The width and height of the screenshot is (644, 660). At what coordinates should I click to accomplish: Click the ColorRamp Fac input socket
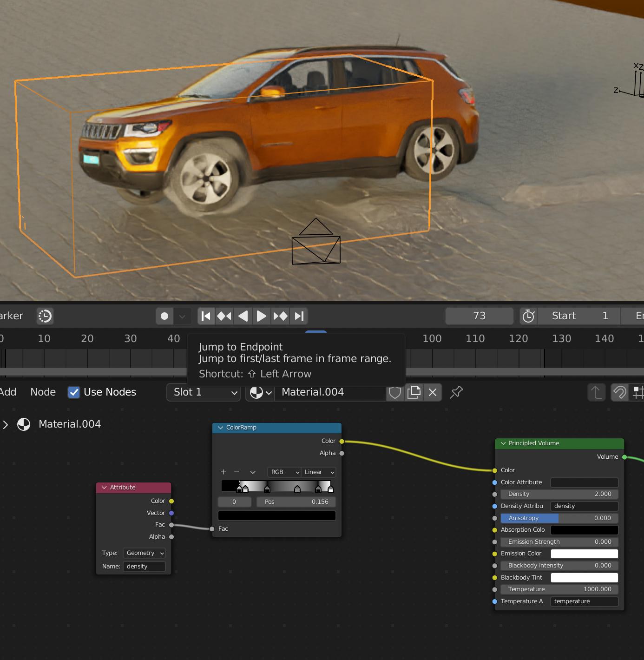(x=212, y=529)
